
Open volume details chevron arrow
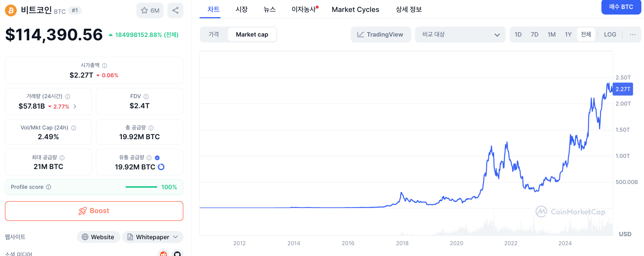coord(75,106)
